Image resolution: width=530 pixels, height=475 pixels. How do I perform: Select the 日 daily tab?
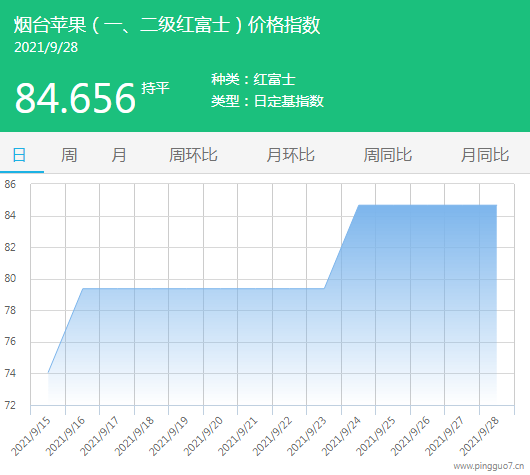tap(19, 155)
